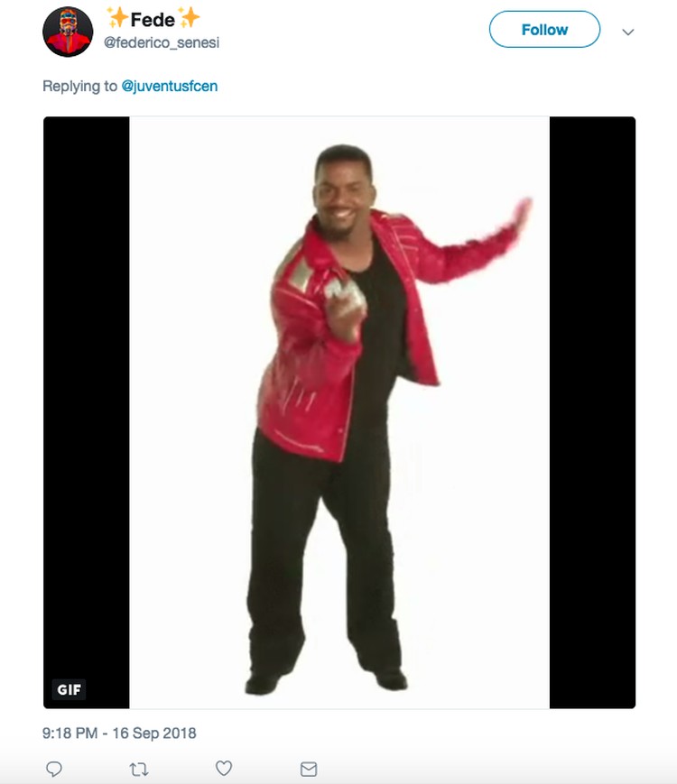Click the reply speech bubble icon
The height and width of the screenshot is (784, 677).
tap(54, 768)
